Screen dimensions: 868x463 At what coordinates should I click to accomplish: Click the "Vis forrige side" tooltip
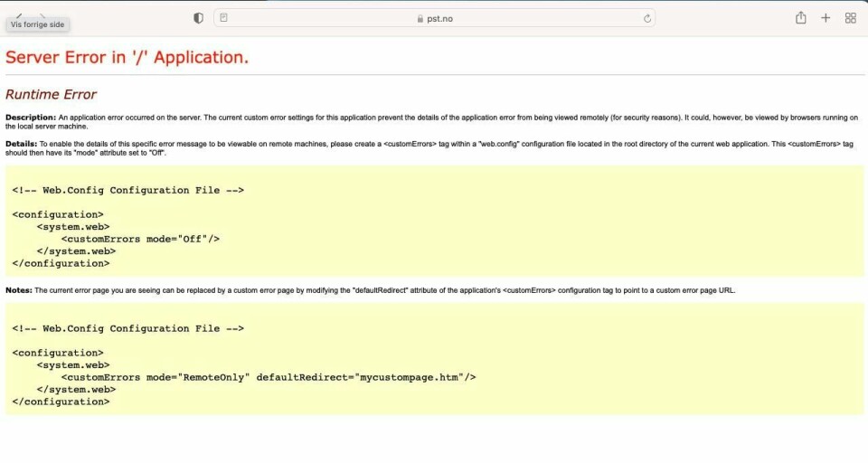37,25
